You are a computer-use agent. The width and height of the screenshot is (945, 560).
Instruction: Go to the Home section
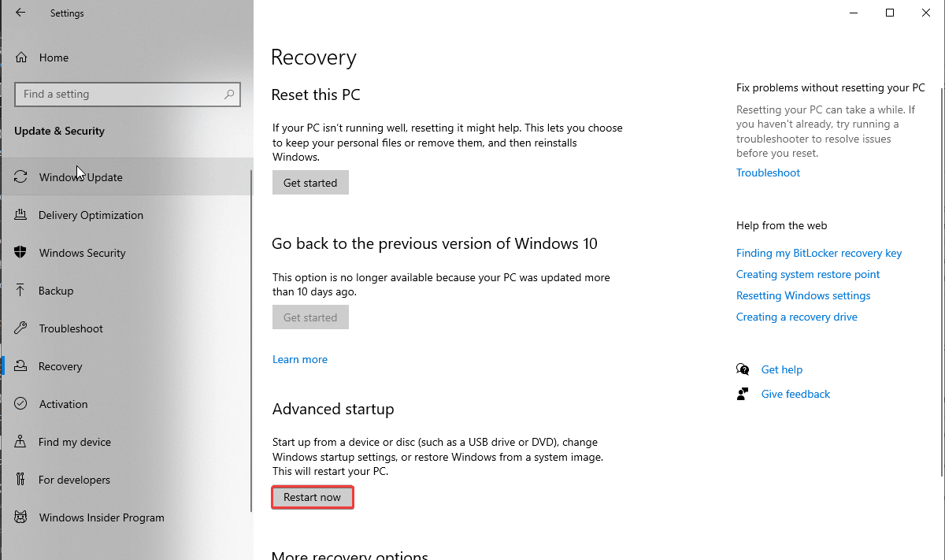pos(53,57)
